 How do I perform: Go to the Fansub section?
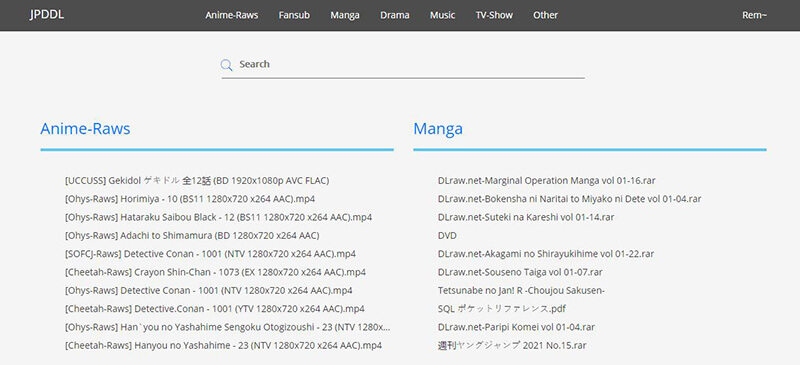pyautogui.click(x=294, y=15)
